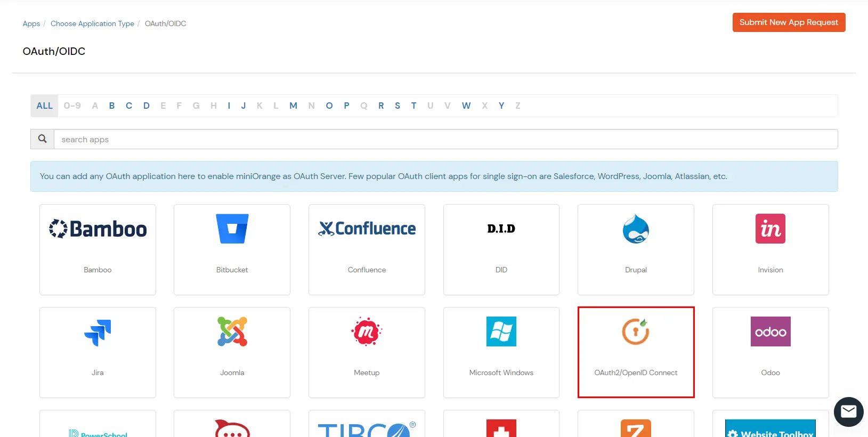
Task: Click the OAuth/OIDC breadcrumb text
Action: pyautogui.click(x=166, y=23)
